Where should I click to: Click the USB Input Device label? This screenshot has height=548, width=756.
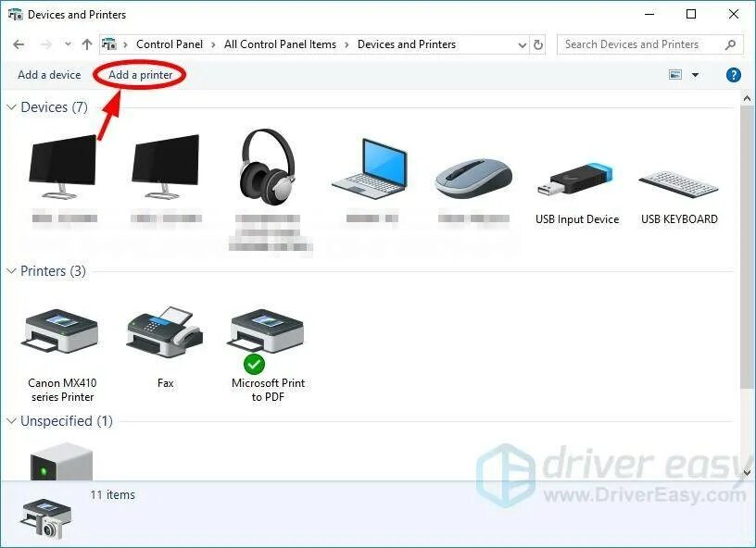click(x=577, y=219)
